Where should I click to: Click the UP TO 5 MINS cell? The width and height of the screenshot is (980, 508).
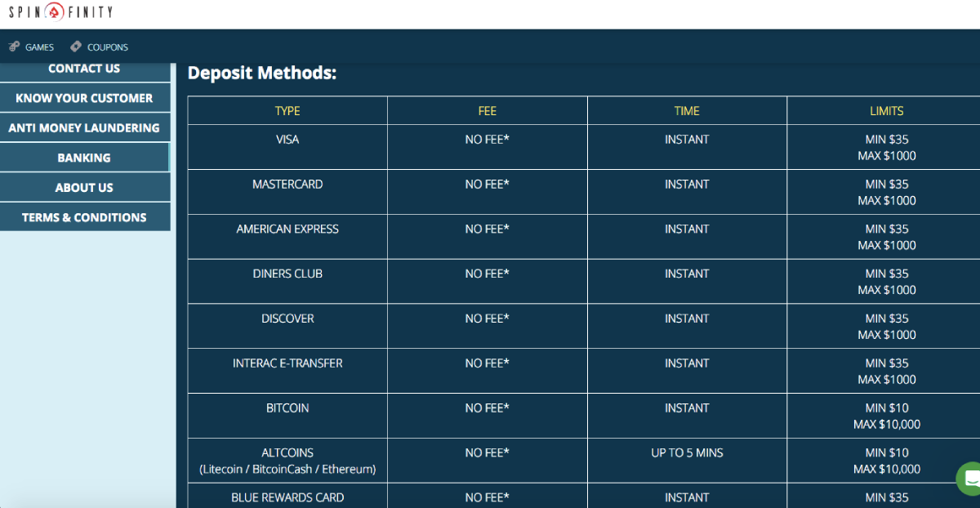tap(687, 453)
